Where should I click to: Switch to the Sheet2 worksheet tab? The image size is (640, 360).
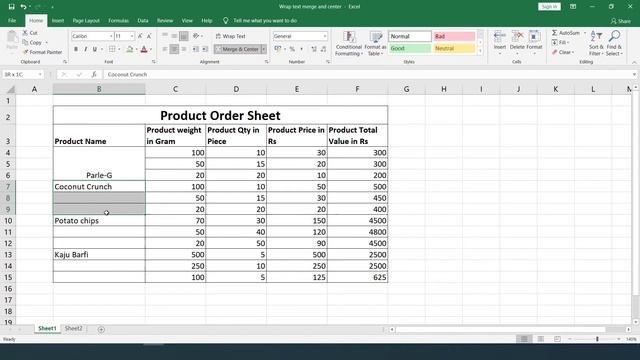(x=73, y=328)
